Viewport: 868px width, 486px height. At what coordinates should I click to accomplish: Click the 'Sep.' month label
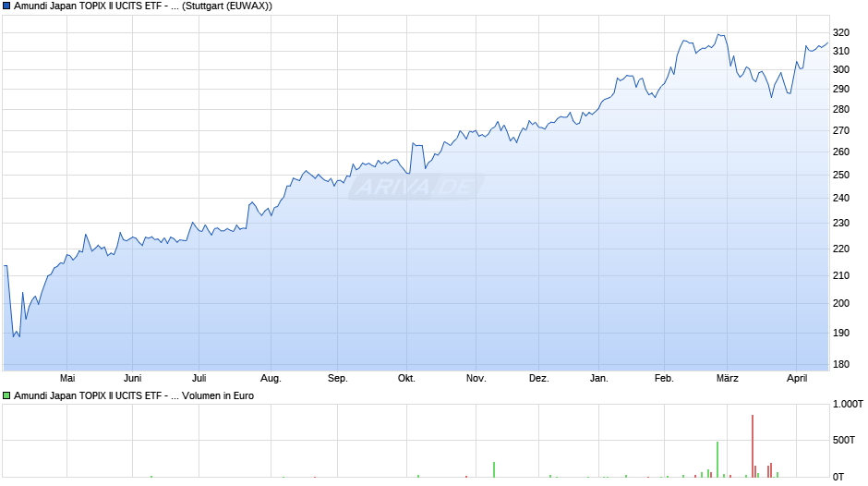pyautogui.click(x=338, y=378)
